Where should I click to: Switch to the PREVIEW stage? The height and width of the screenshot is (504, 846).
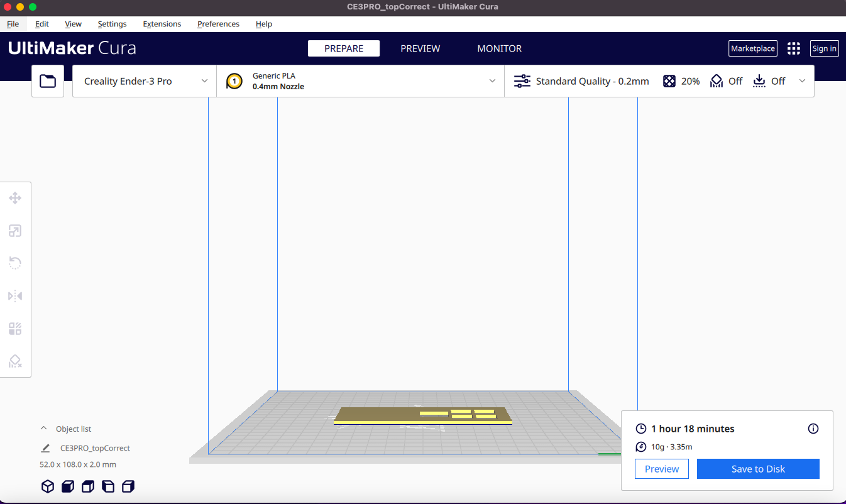420,48
